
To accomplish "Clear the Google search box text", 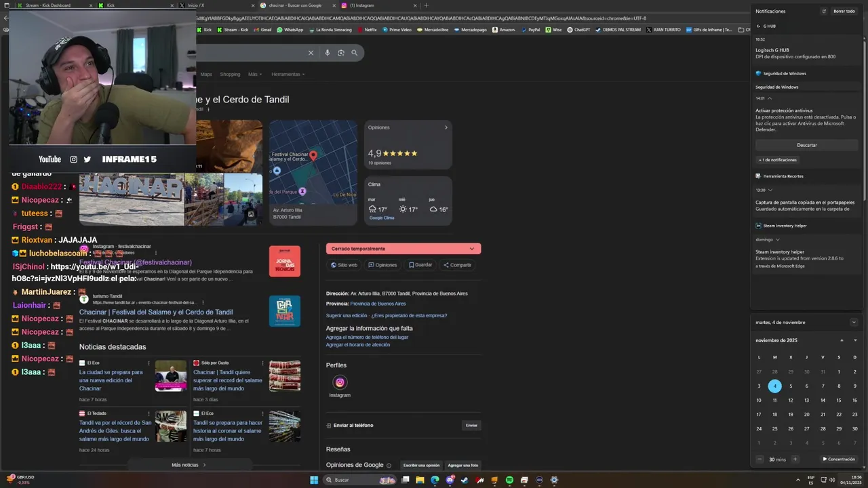I will (311, 53).
